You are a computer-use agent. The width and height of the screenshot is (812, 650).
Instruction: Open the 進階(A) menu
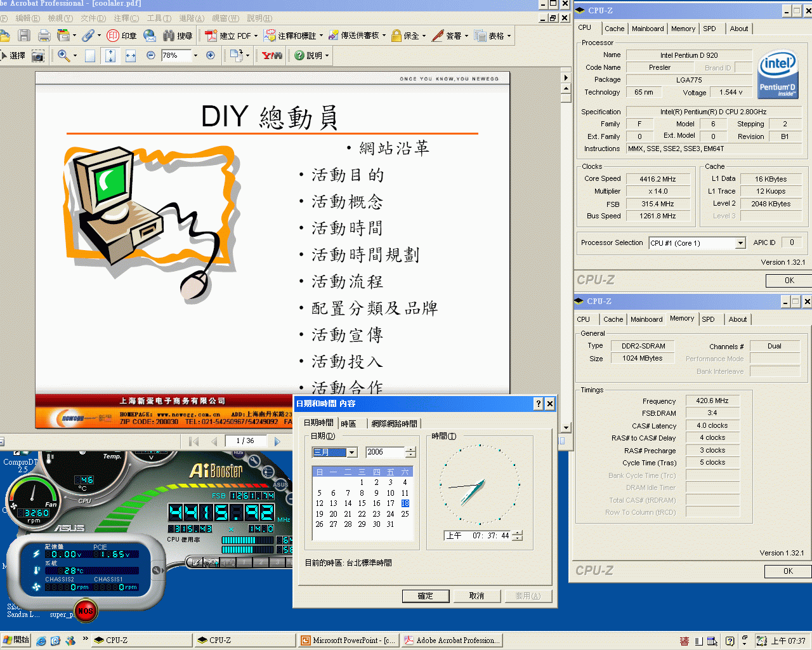(192, 18)
